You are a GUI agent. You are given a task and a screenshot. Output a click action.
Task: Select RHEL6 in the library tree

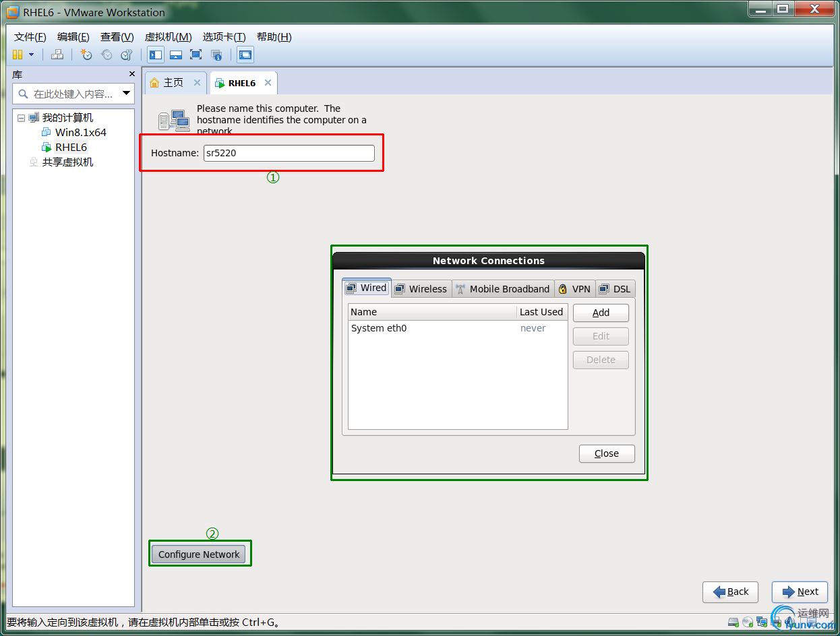click(x=71, y=148)
